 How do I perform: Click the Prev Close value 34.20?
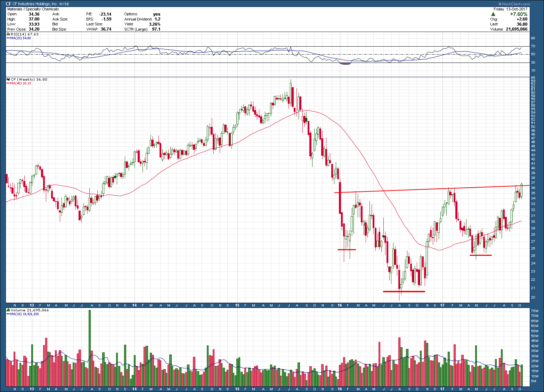(x=34, y=29)
